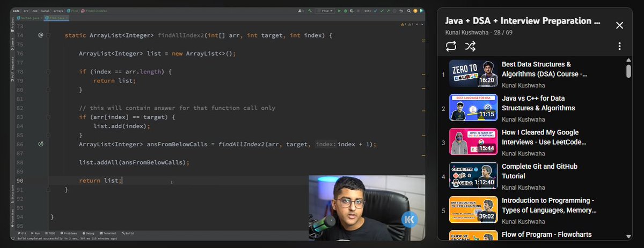Play 'Complete Git and GitHub Tutorial' title

[539, 171]
